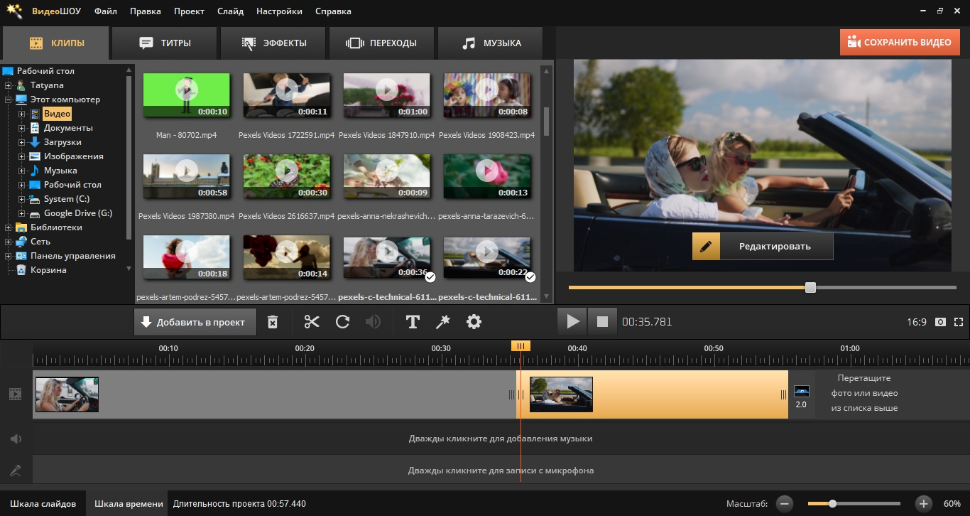The height and width of the screenshot is (516, 970).
Task: Expand the Документы folder node
Action: point(22,128)
